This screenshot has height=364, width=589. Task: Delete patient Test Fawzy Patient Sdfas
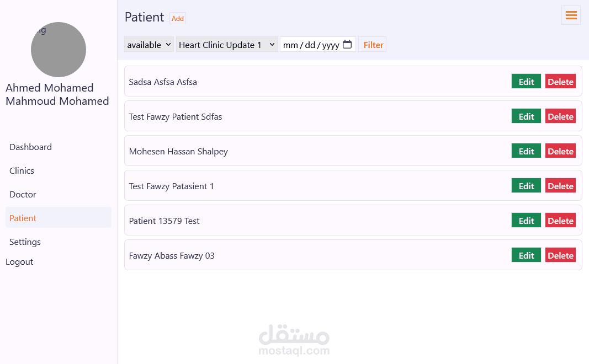pos(560,116)
